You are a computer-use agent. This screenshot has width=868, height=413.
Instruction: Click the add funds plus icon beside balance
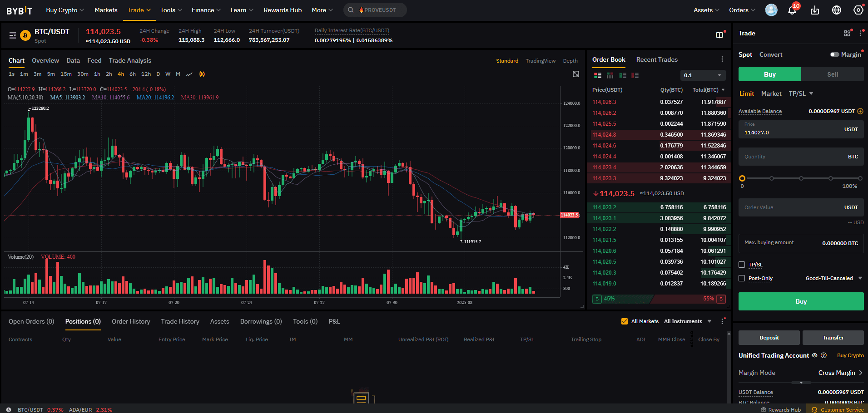860,111
